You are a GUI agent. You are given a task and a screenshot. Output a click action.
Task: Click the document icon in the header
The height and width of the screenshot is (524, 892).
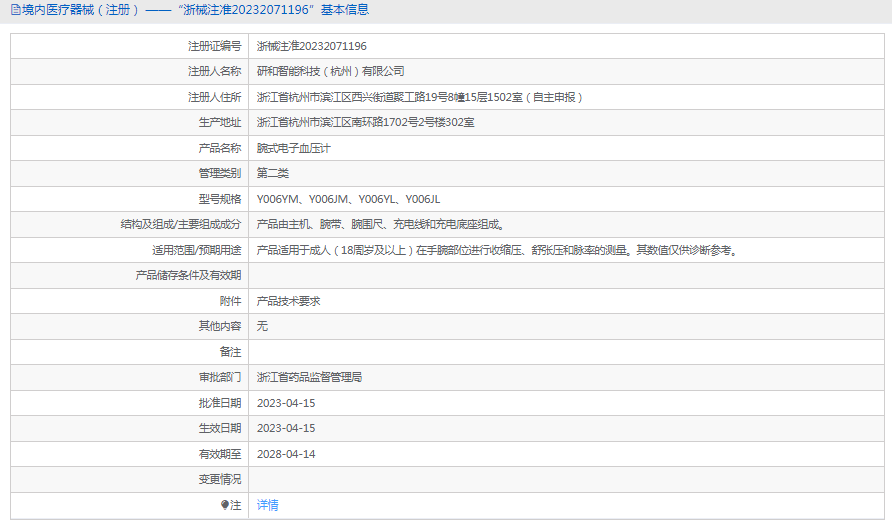(x=15, y=10)
